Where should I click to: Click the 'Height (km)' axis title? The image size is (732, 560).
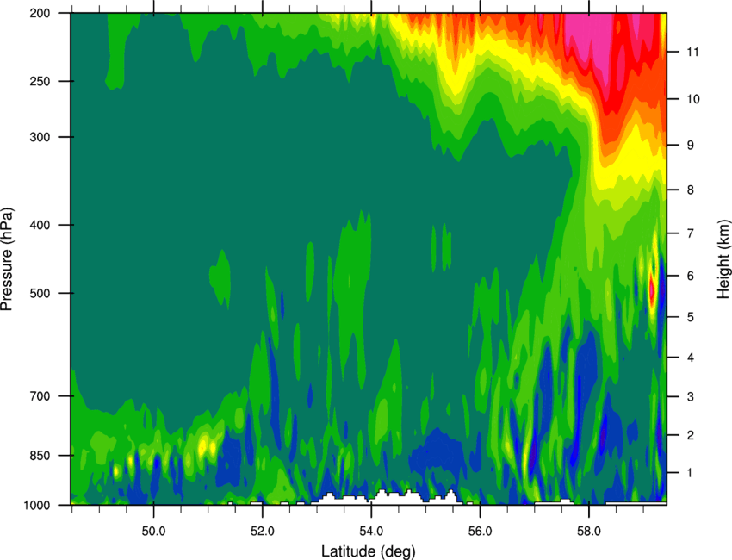click(x=723, y=258)
